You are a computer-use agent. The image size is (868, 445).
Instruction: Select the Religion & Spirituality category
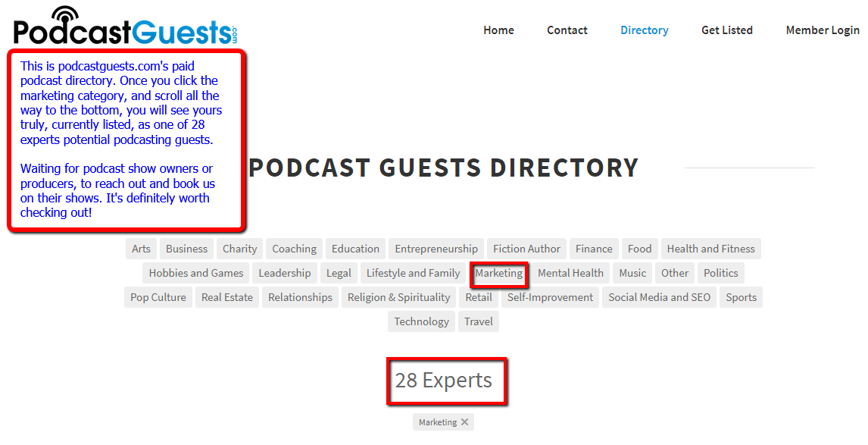[398, 297]
